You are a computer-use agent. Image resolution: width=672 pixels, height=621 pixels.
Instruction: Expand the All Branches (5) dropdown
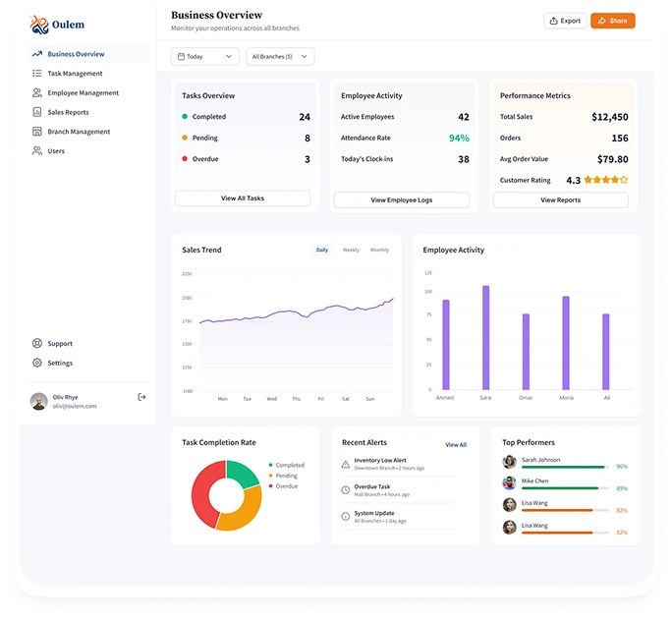[280, 57]
